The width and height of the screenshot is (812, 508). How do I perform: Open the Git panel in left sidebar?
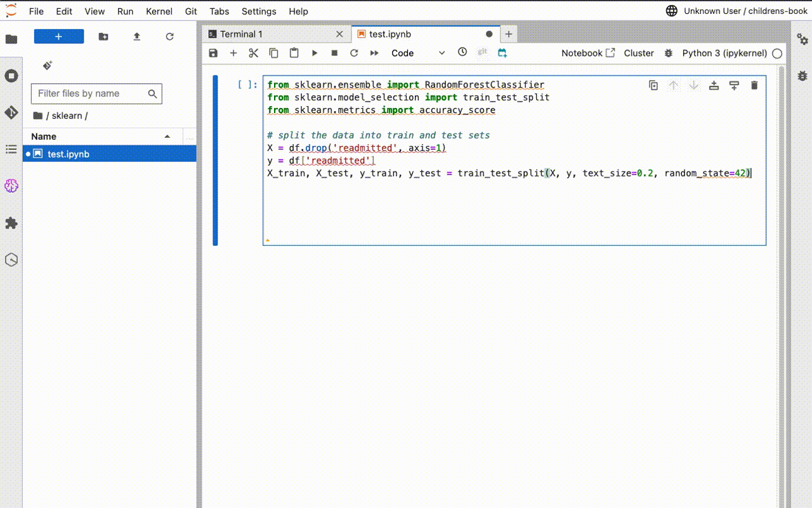click(x=11, y=113)
